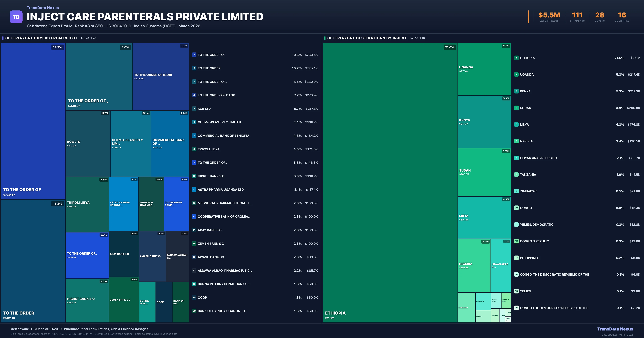Image resolution: width=644 pixels, height=338 pixels.
Task: Click COMMERCIAL BANK OF ETHIOPIA list entry
Action: click(223, 136)
